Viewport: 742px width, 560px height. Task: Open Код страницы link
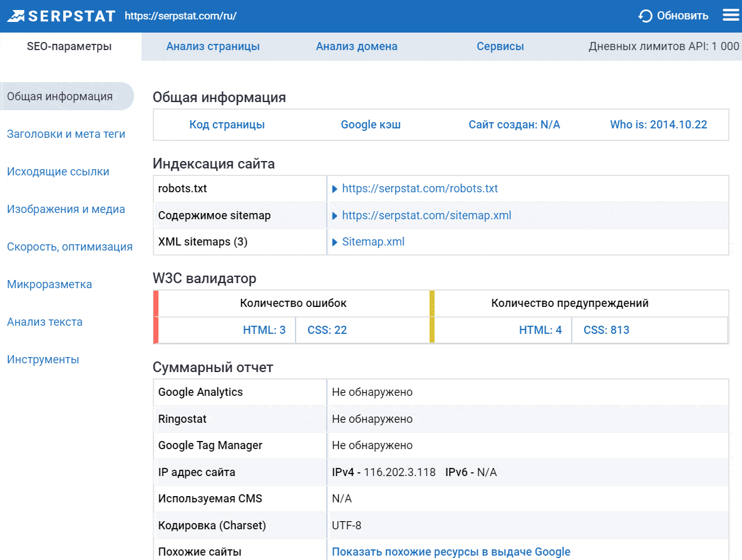(227, 125)
